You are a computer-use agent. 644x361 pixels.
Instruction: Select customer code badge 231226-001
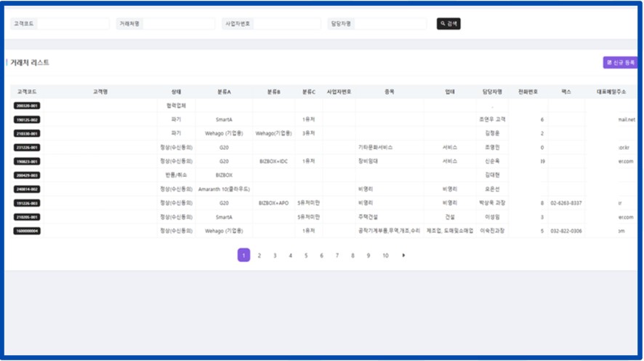click(x=28, y=147)
